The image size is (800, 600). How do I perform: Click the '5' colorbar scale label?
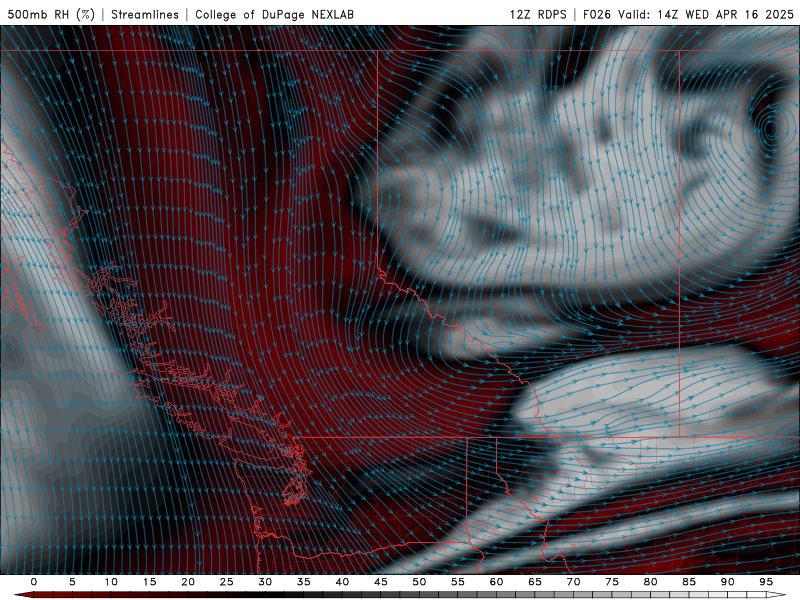(72, 582)
